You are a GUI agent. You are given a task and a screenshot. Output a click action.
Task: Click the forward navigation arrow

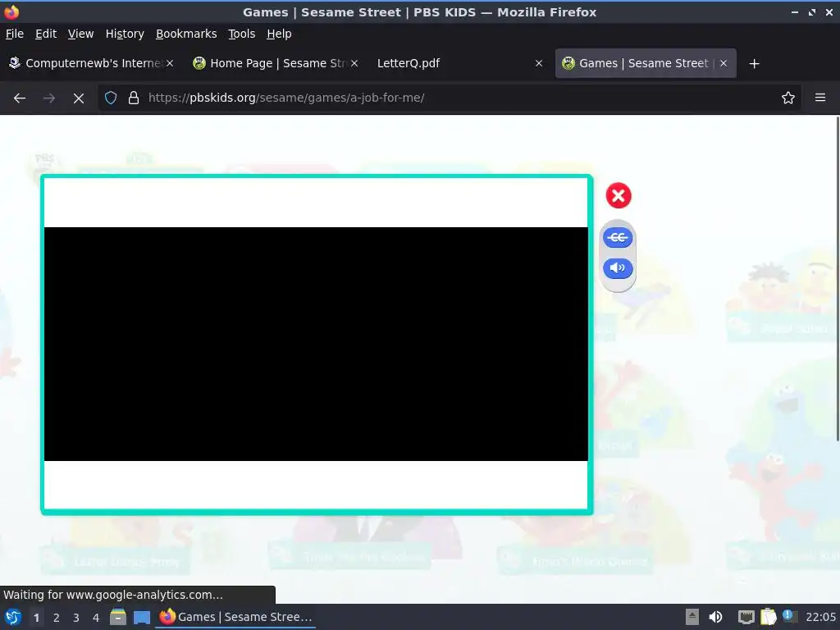48,98
